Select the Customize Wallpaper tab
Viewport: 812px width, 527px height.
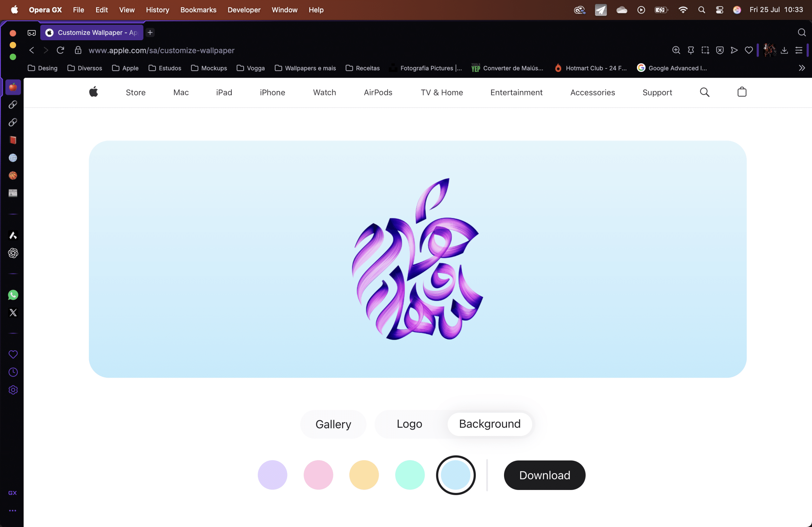point(92,32)
